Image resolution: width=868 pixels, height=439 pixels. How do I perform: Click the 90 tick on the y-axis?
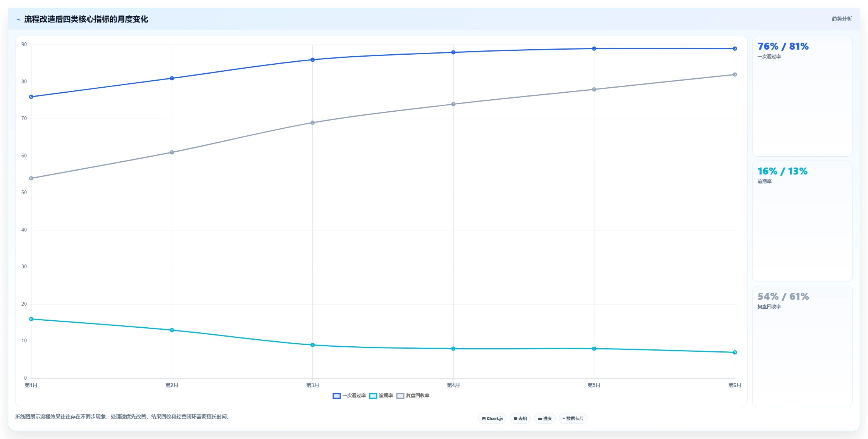click(24, 45)
